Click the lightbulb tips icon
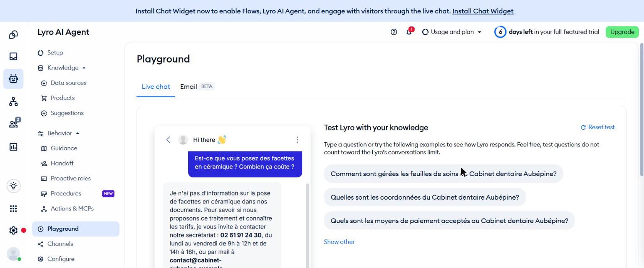 pos(13,186)
